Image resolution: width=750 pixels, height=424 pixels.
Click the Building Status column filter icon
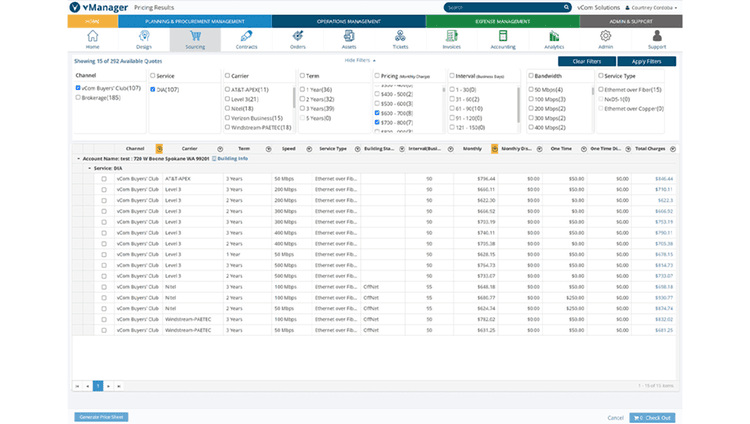point(402,149)
